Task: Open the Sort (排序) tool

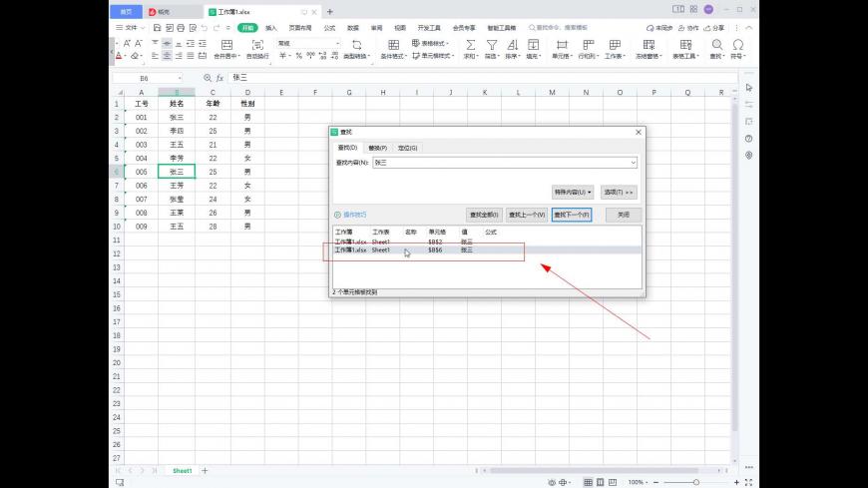Action: [512, 45]
